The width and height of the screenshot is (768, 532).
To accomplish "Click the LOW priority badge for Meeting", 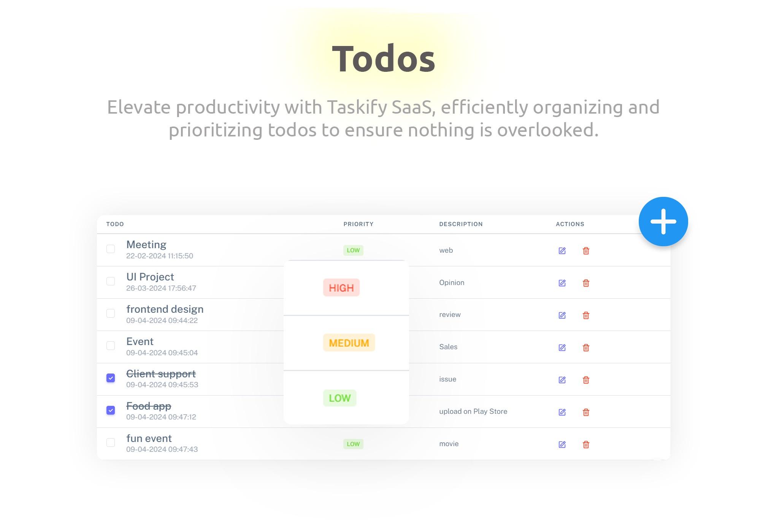I will 353,250.
